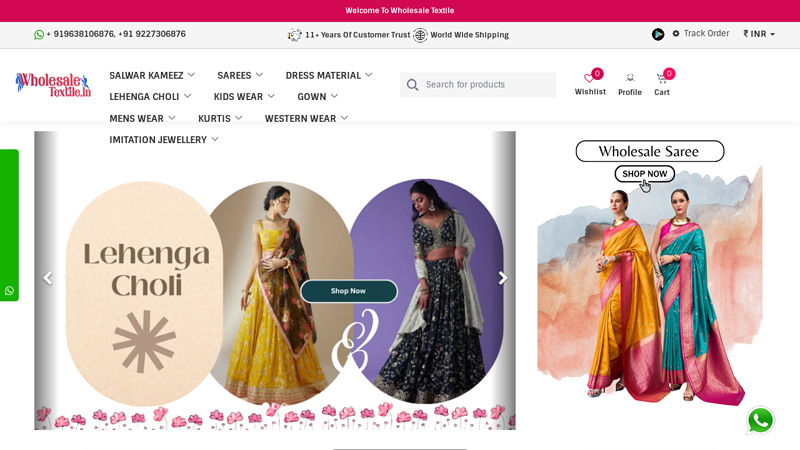Focus the Search for products field
The width and height of the screenshot is (800, 450).
(x=478, y=85)
